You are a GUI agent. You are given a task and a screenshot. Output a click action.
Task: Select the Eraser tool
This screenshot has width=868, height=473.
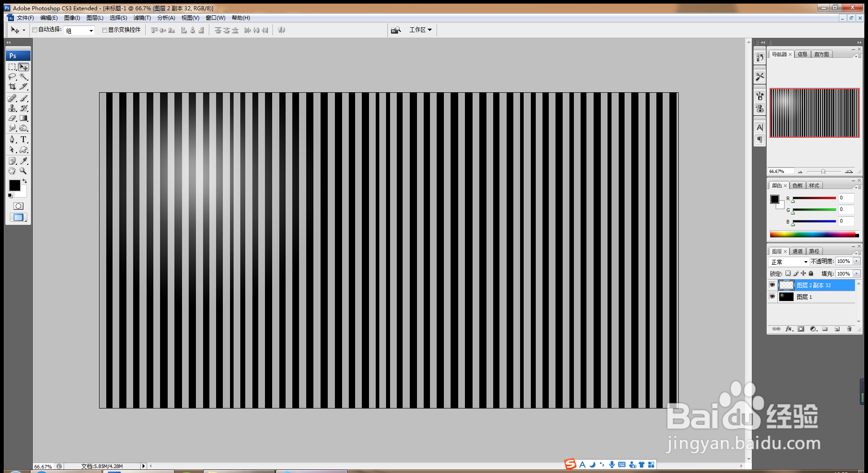(13, 118)
